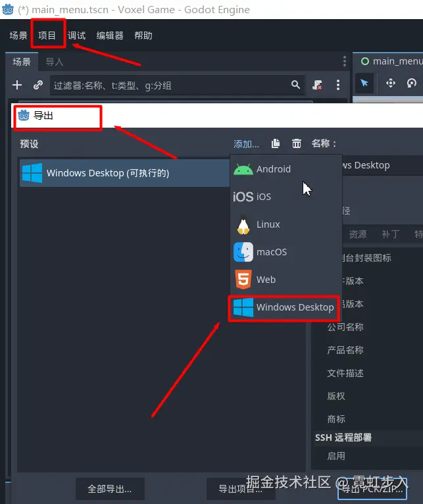Click the 商标 property label
Image resolution: width=423 pixels, height=504 pixels.
click(336, 419)
